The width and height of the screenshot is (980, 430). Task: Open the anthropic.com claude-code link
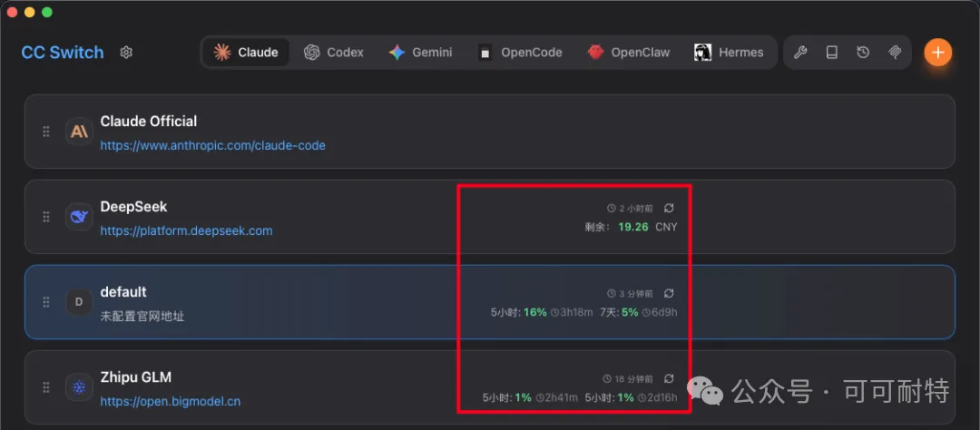tap(213, 146)
